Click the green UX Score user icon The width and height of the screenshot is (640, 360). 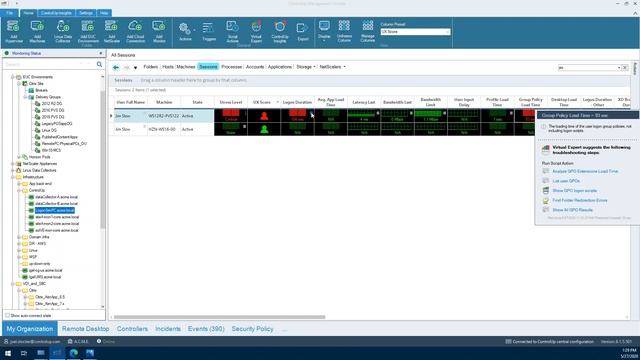click(x=264, y=129)
